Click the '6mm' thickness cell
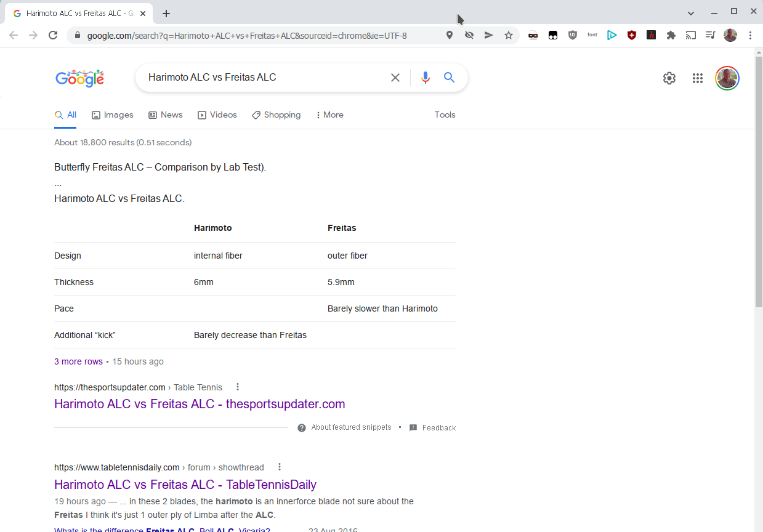 pos(204,282)
